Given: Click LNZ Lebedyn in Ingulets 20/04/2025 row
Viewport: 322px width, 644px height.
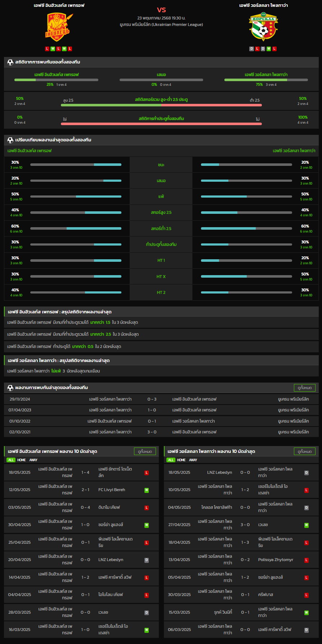Looking at the screenshot, I should [x=111, y=560].
